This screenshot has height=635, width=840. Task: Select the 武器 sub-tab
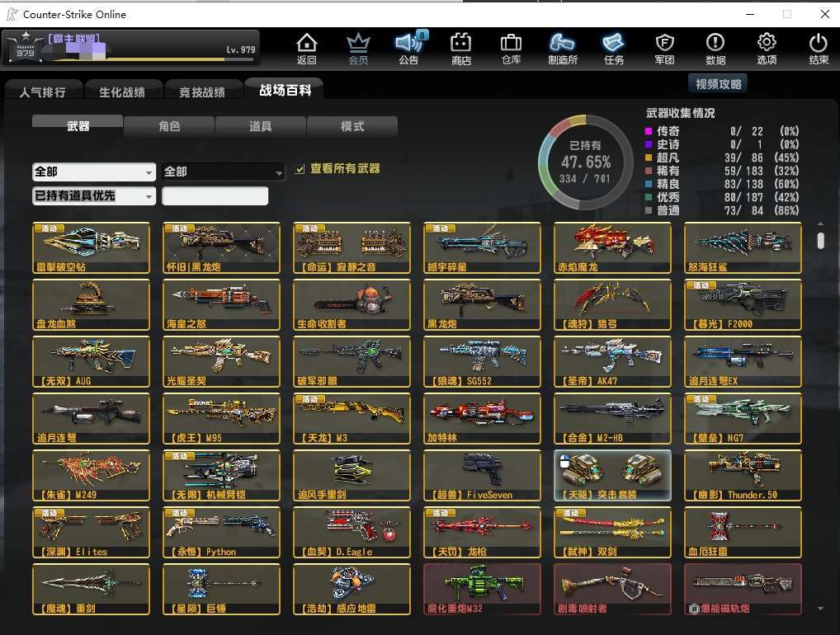pos(78,126)
